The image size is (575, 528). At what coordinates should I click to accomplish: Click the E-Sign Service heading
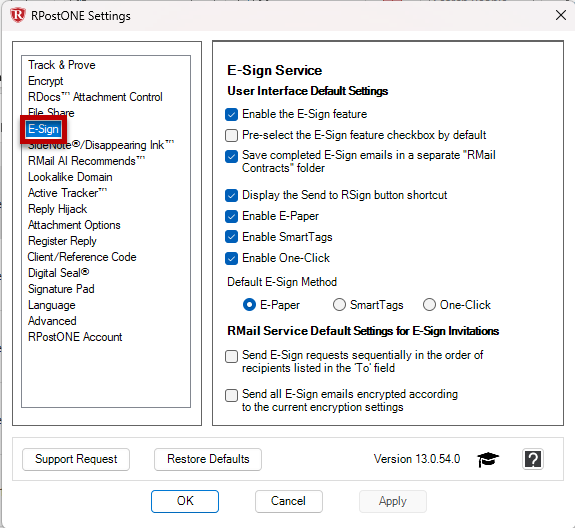(x=275, y=70)
